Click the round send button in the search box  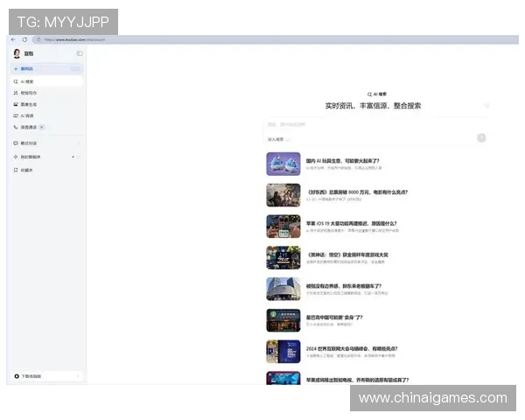pos(481,137)
